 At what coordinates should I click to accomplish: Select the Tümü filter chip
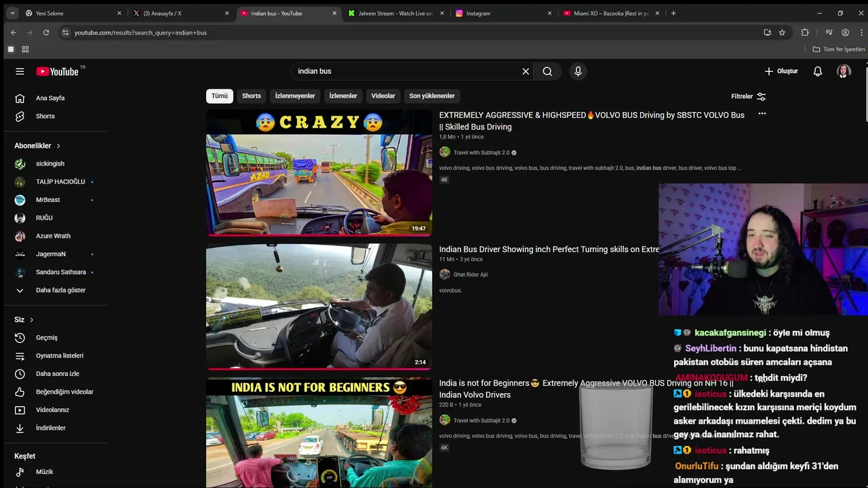point(220,96)
